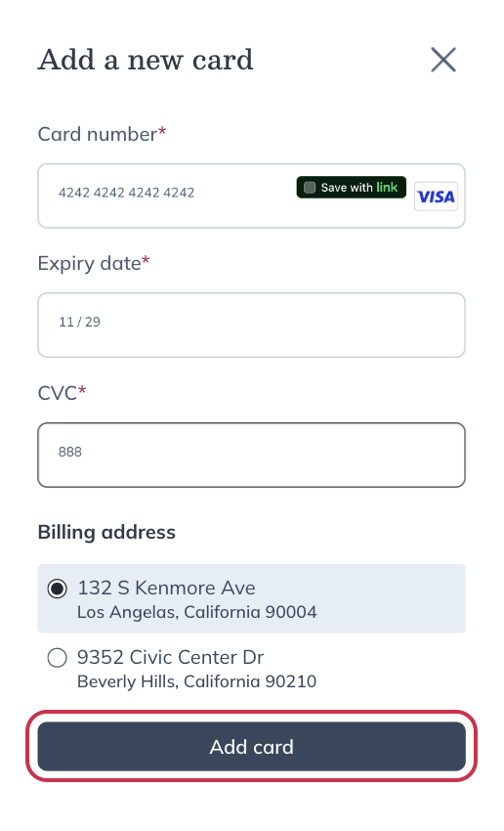This screenshot has width=504, height=831.
Task: Toggle the Save with link checkbox
Action: [310, 188]
